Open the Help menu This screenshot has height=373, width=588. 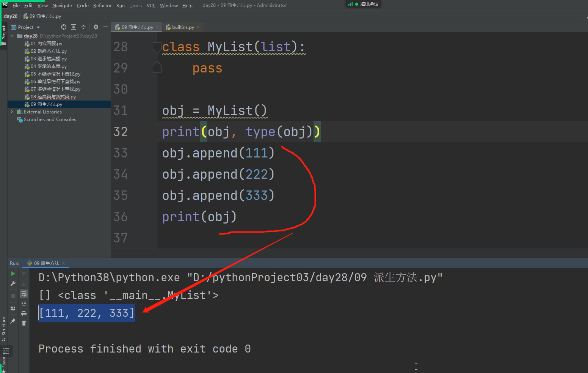(187, 5)
